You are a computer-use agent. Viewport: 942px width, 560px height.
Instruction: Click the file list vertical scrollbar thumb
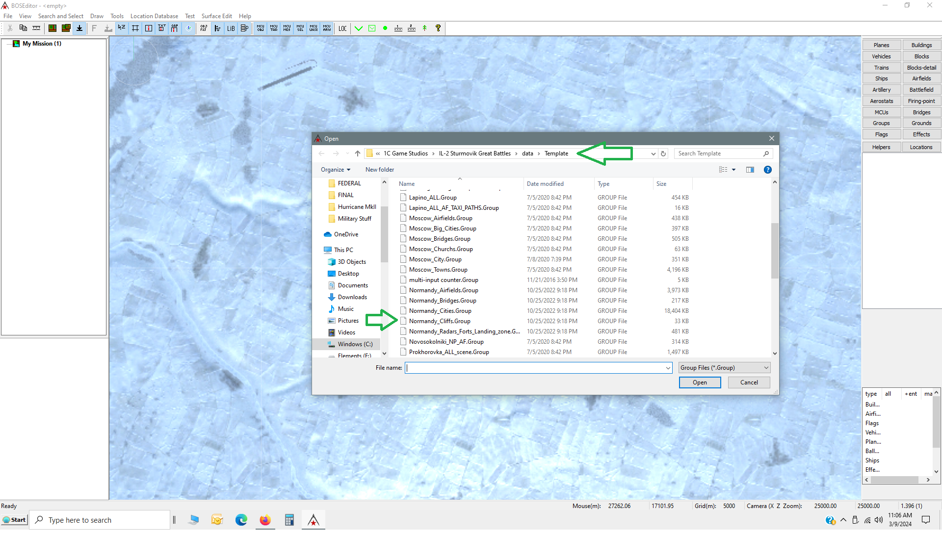pos(775,251)
